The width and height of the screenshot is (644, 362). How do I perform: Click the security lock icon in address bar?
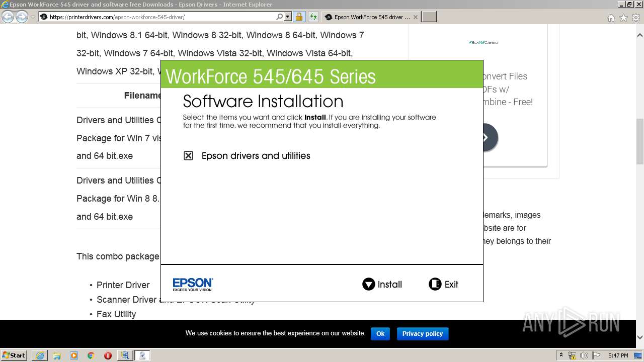click(299, 17)
